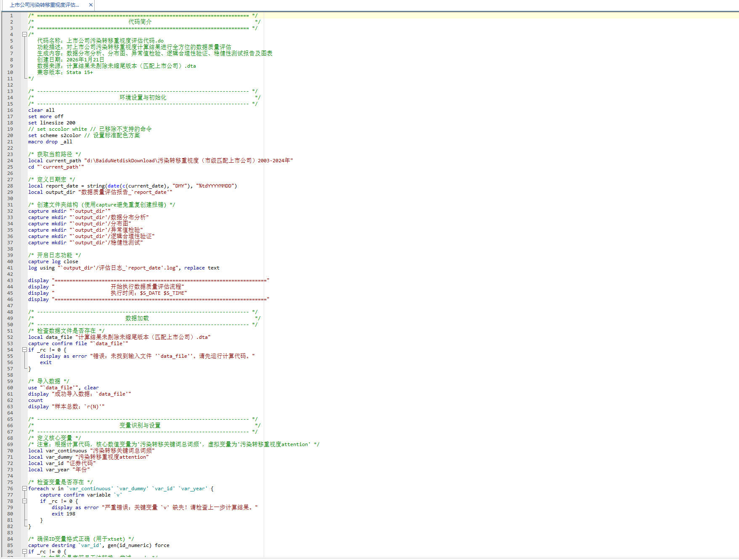Fold the if _rc block at line 86
This screenshot has width=739, height=560.
(24, 552)
